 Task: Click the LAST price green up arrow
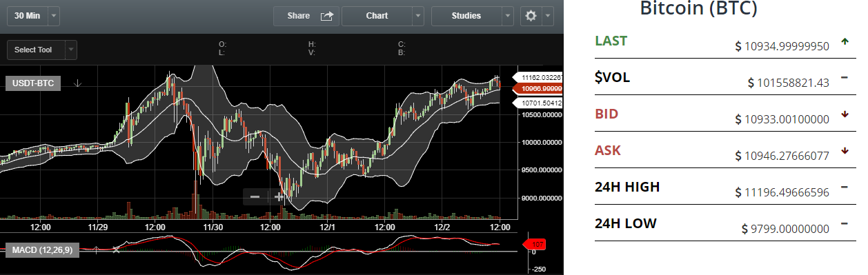845,41
